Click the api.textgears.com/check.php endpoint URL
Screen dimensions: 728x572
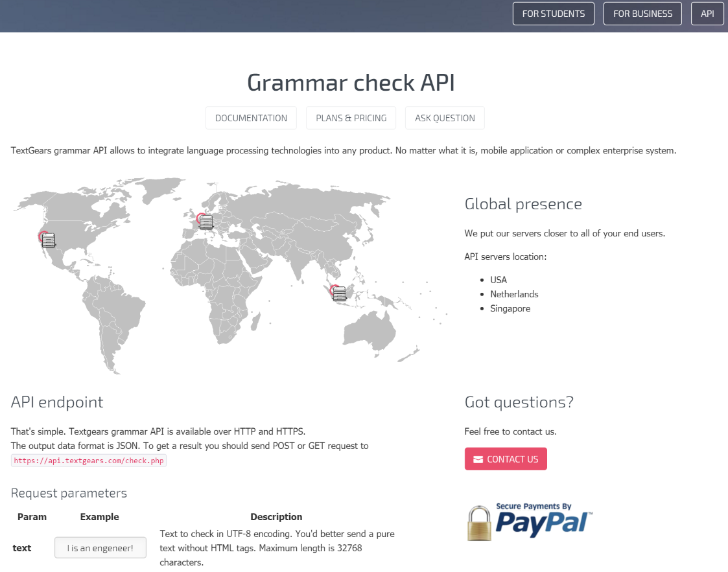click(x=89, y=461)
